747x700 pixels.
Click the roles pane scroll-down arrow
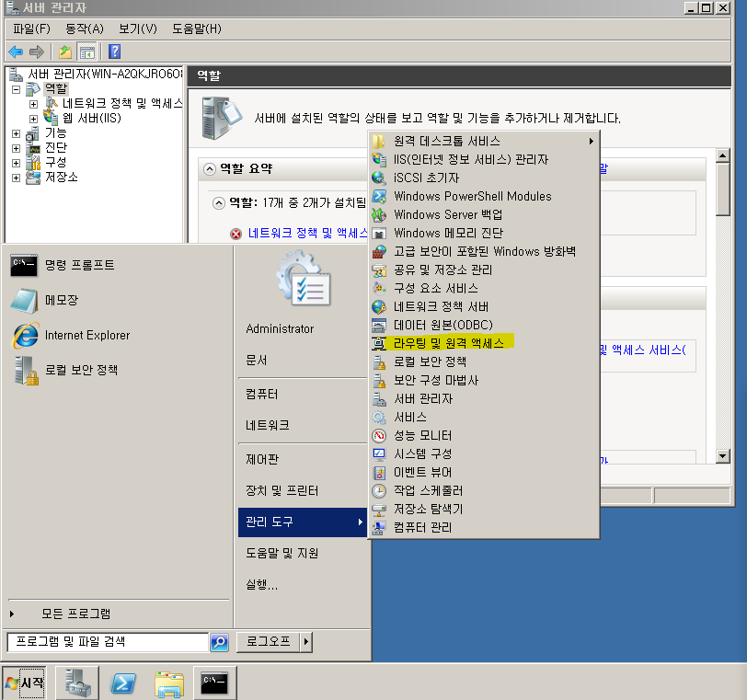click(723, 456)
